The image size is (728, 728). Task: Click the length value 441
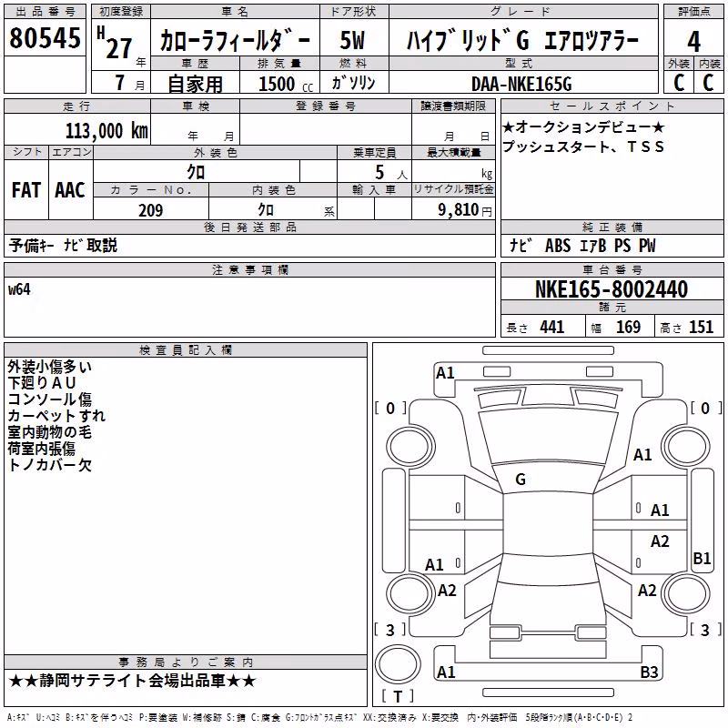coord(552,327)
